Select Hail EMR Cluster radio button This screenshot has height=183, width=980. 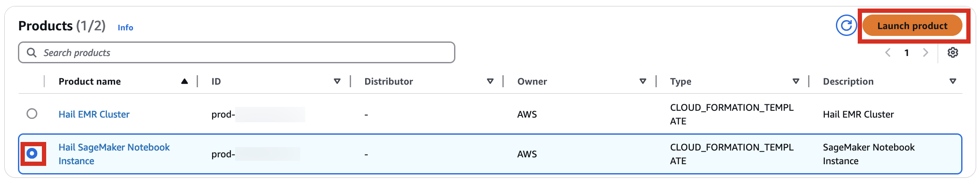tap(32, 114)
